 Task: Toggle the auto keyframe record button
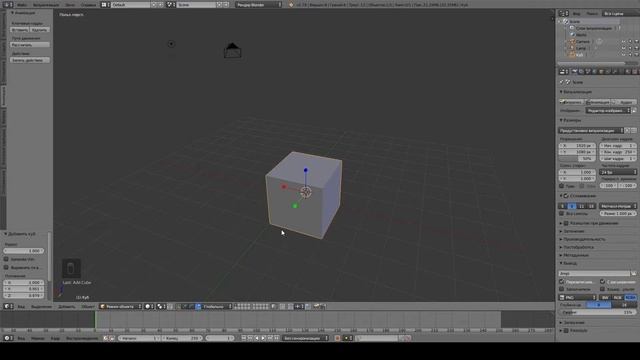[x=337, y=338]
